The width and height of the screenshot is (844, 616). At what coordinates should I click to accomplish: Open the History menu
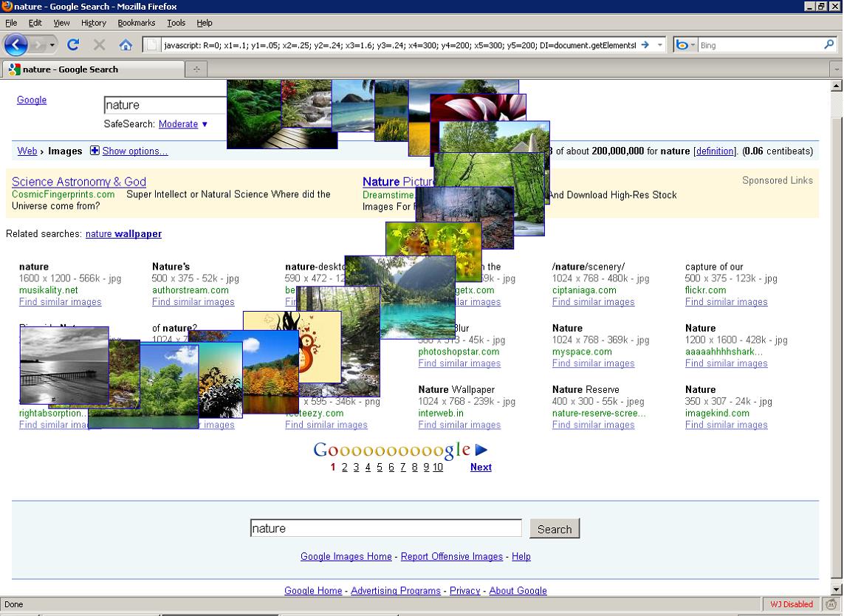tap(94, 23)
